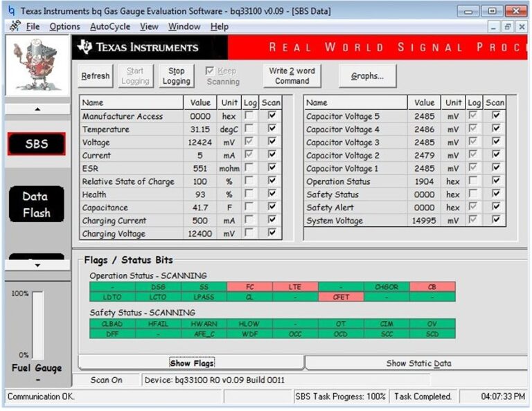Toggle Scan checkbox for Capacitor Voltage 5

pyautogui.click(x=496, y=116)
